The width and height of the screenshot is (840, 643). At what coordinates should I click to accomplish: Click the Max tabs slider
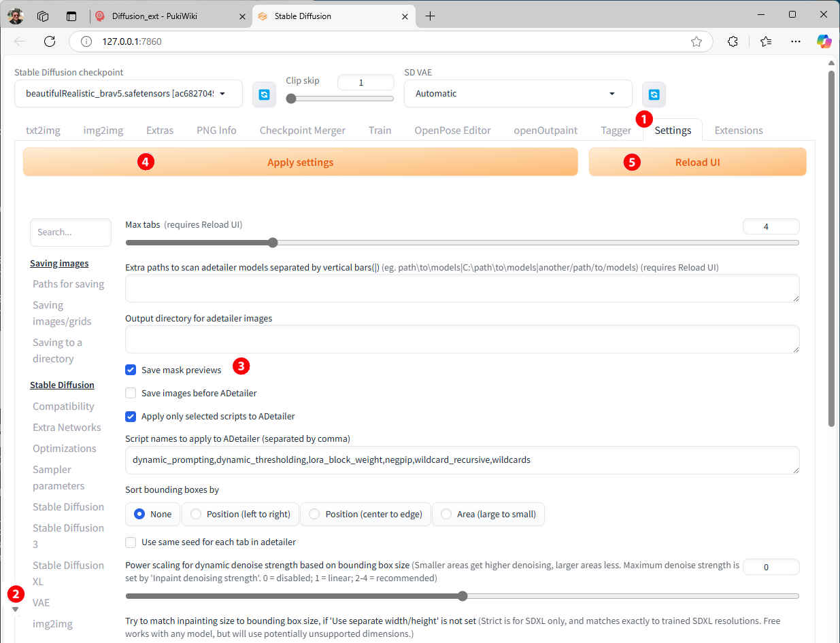click(x=462, y=243)
